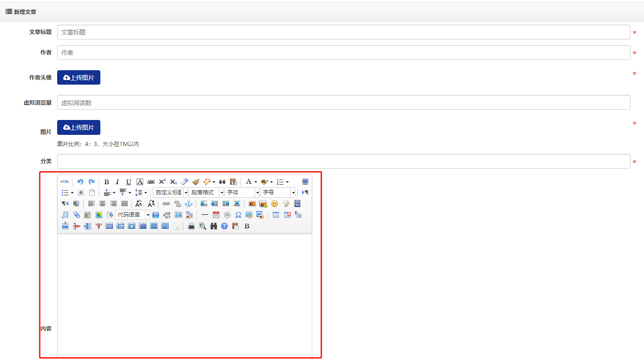Image resolution: width=644 pixels, height=359 pixels.
Task: Switch editor to HTML source view
Action: [x=65, y=181]
